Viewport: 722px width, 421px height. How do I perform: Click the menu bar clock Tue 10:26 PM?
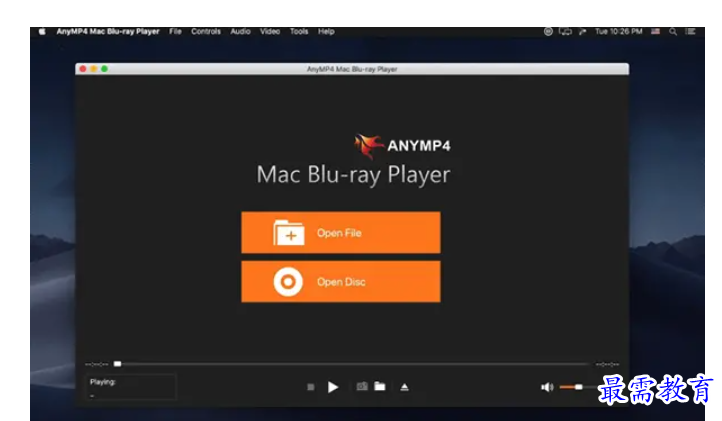pyautogui.click(x=618, y=31)
